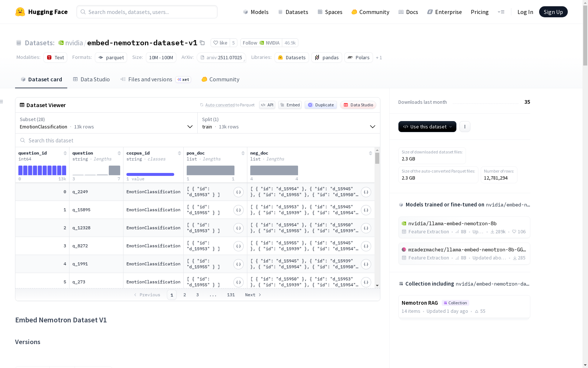Open the kebab menu beside Use this dataset
The image size is (588, 368).
(465, 127)
